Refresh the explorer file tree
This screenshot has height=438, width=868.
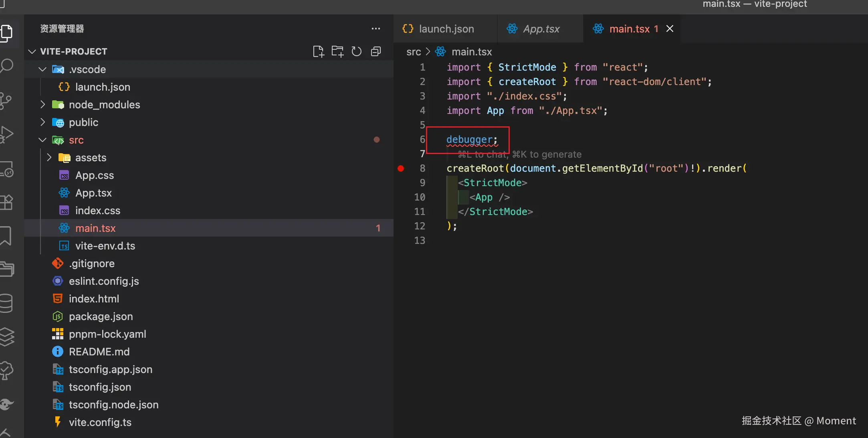click(x=356, y=51)
